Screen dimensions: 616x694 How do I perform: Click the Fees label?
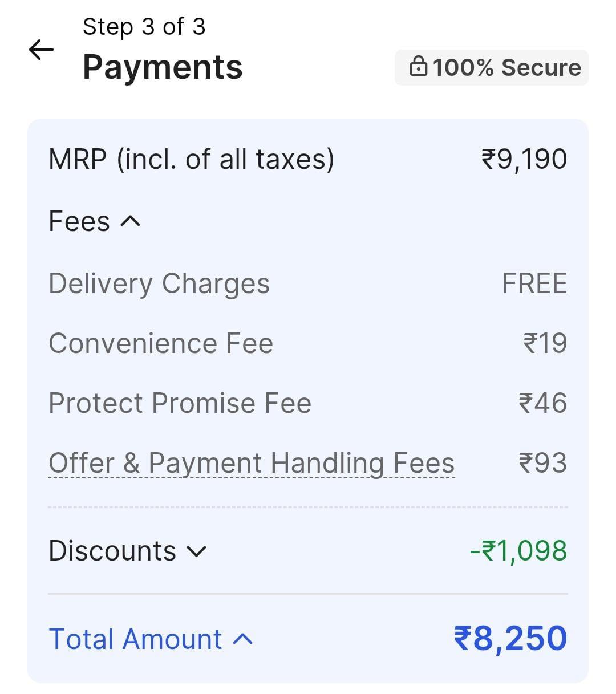point(79,221)
